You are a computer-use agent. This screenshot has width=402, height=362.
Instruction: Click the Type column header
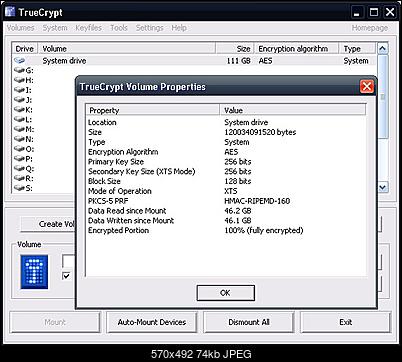pyautogui.click(x=358, y=49)
